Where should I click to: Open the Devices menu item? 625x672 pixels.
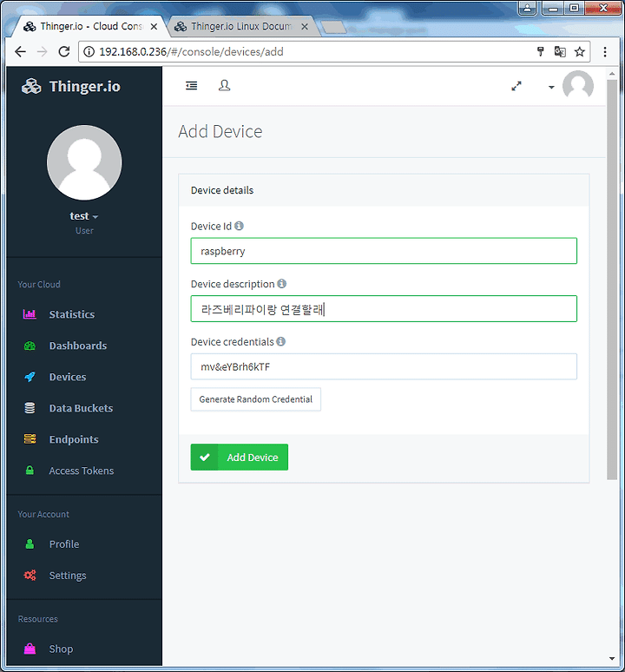67,377
